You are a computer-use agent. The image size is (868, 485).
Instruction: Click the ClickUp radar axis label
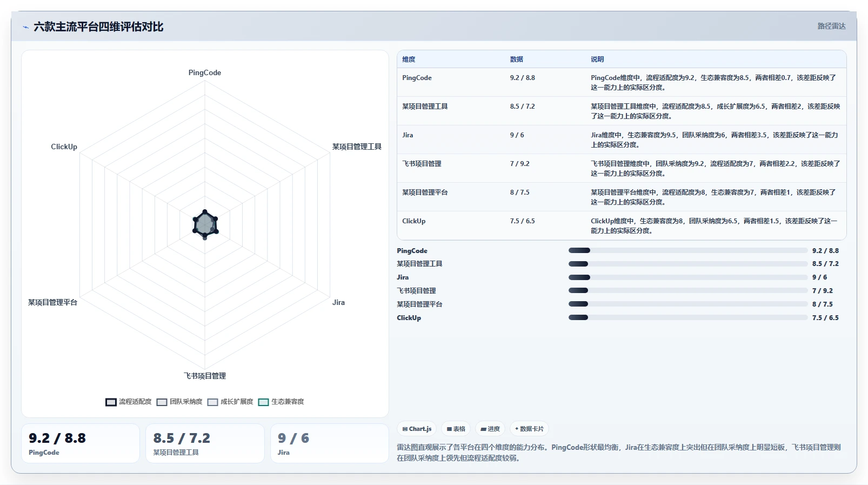tap(64, 147)
